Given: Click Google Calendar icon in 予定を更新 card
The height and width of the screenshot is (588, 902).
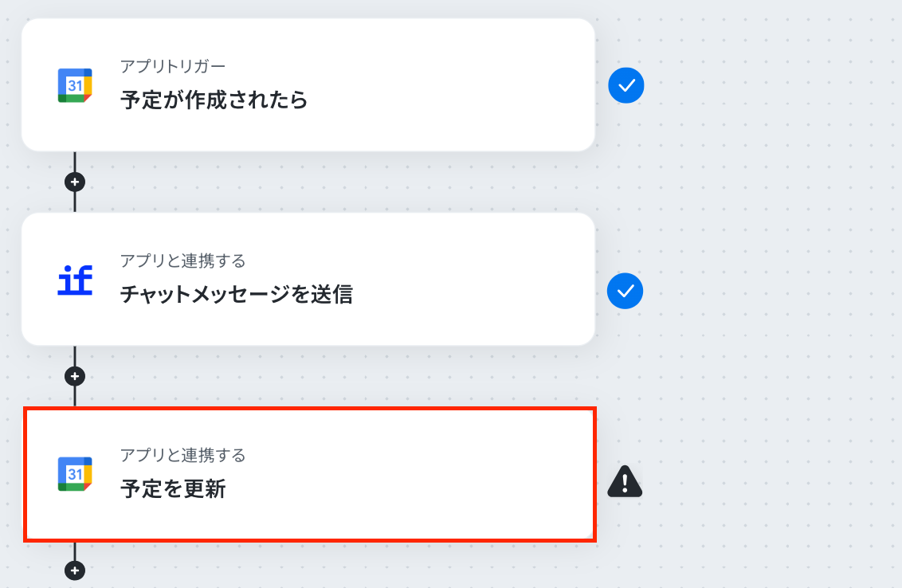Looking at the screenshot, I should [75, 474].
